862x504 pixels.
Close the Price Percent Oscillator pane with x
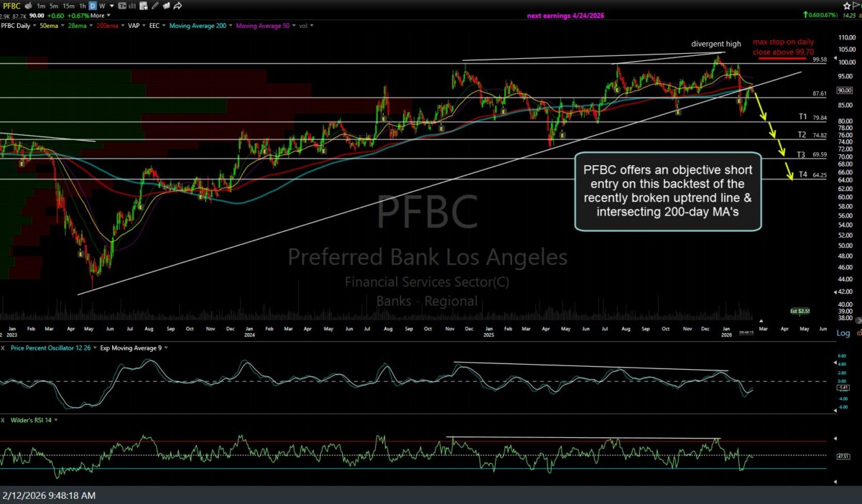tap(3, 347)
